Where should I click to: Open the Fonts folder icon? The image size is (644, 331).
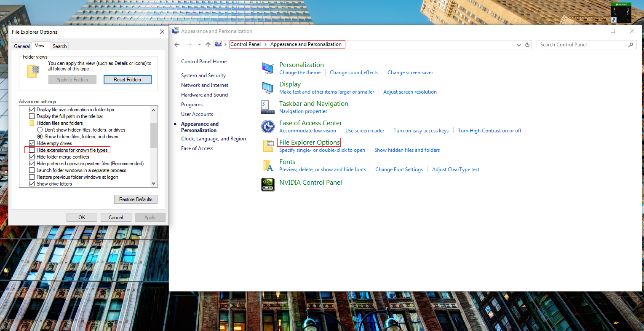pos(268,166)
